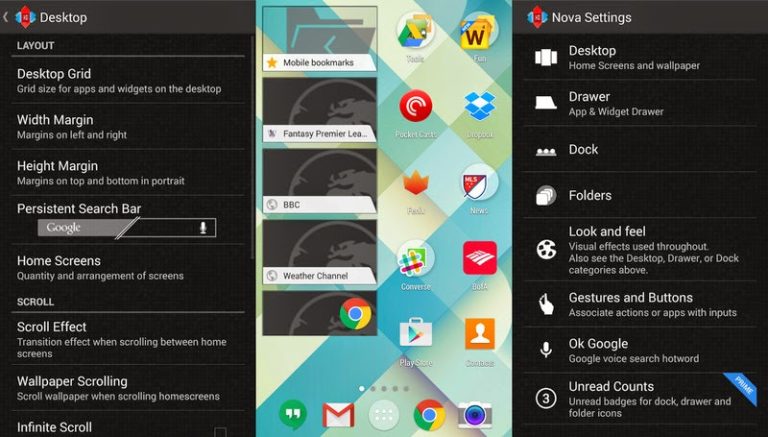Open Look and feel settings
768x437 pixels.
[x=640, y=250]
